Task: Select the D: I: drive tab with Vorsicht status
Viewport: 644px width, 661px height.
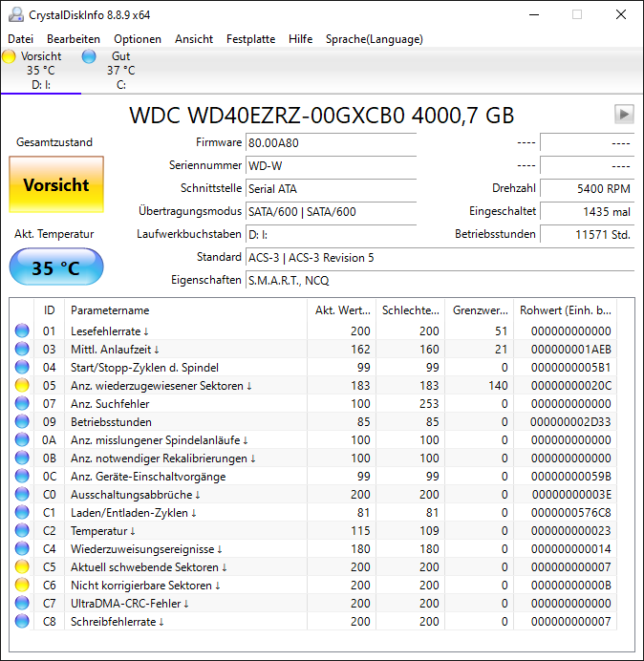Action: pos(41,71)
